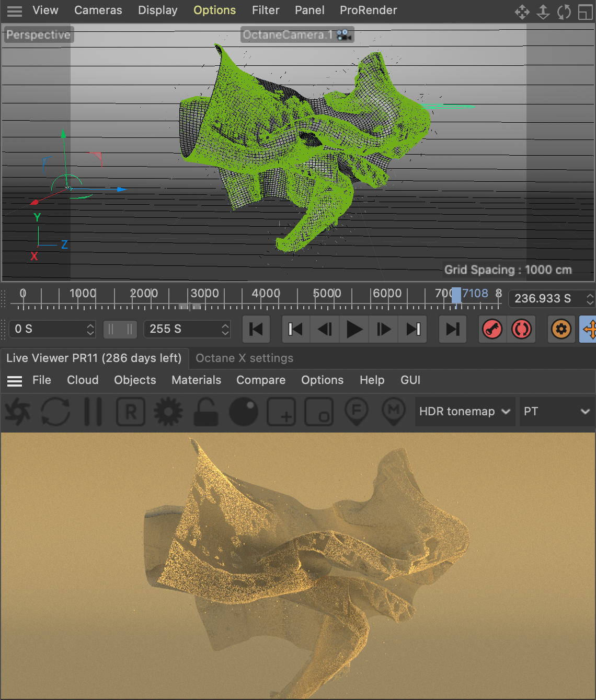Screen dimensions: 596x700
Task: Click the axis orientation gizmo in viewport
Action: 48,237
